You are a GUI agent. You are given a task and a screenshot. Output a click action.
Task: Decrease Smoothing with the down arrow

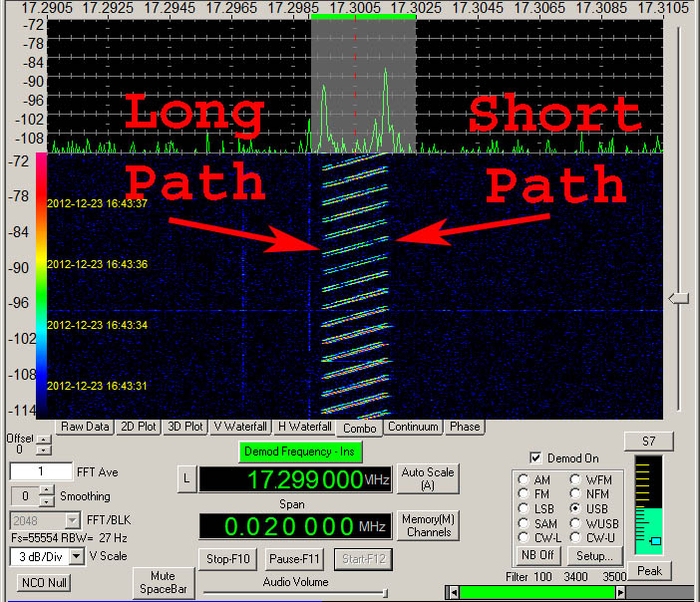[x=47, y=501]
